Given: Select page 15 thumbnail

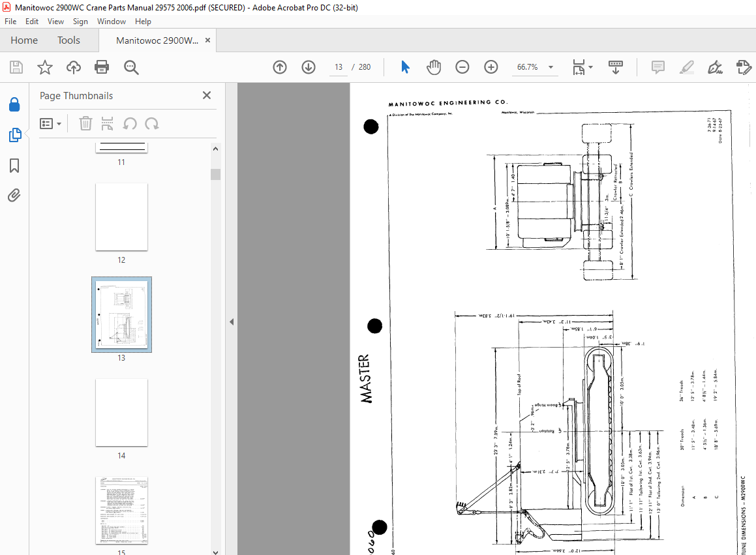Looking at the screenshot, I should (121, 511).
